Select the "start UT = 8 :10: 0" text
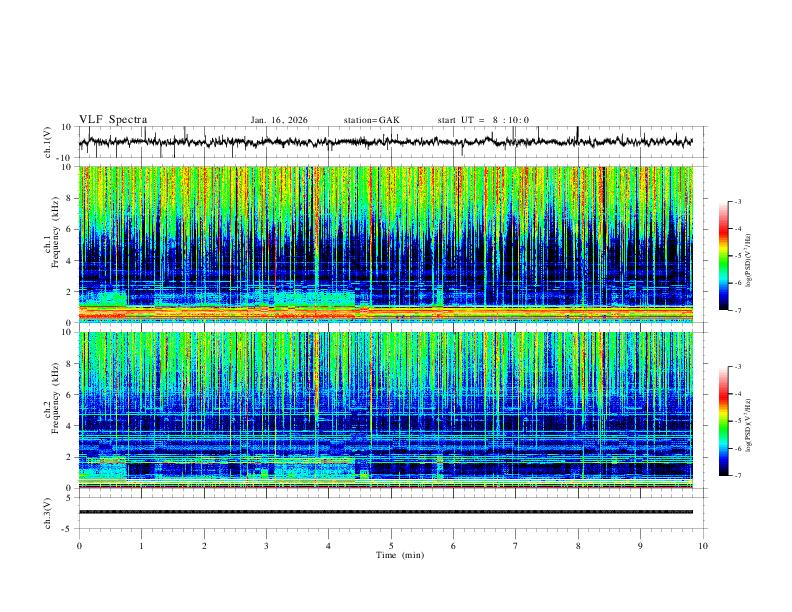792x612 pixels. click(483, 120)
